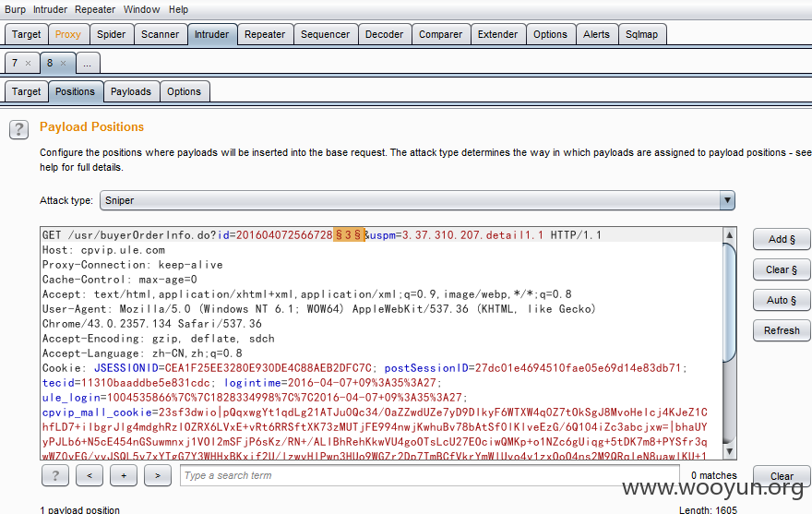This screenshot has height=514, width=812.
Task: Switch to the Scanner tab
Action: click(x=160, y=34)
